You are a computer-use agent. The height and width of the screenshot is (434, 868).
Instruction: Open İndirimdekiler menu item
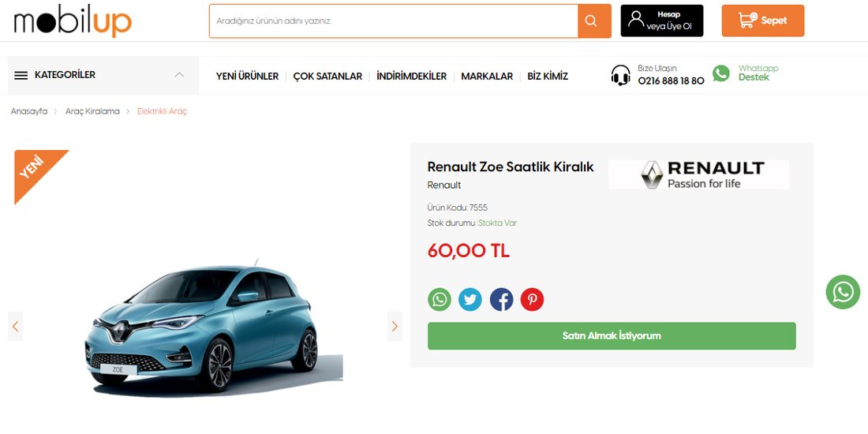pos(411,77)
